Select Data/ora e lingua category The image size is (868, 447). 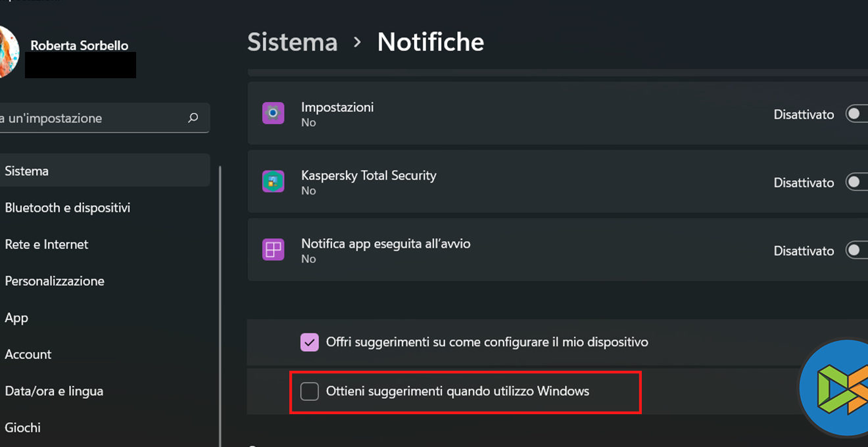point(54,392)
